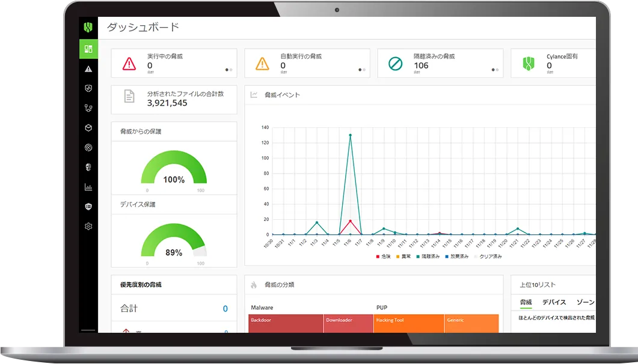
Task: Switch carousel dot in 隔離済みの脅威 card
Action: (497, 70)
